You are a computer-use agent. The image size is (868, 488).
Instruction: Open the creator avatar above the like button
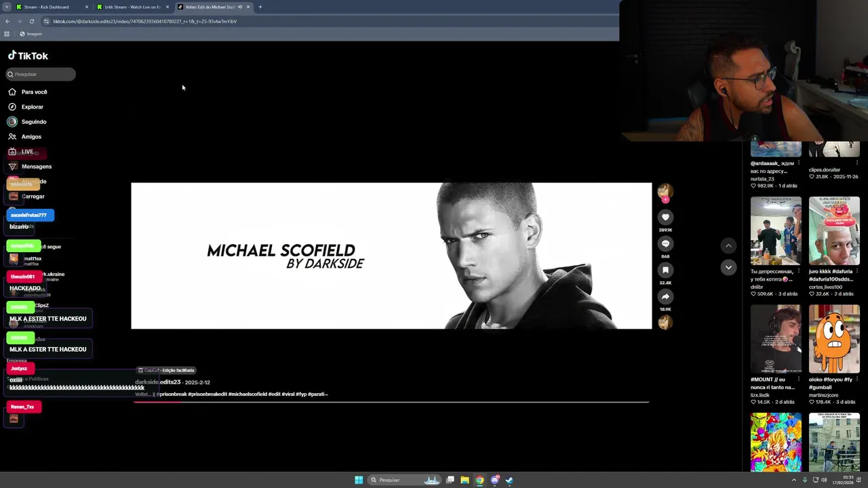point(665,192)
